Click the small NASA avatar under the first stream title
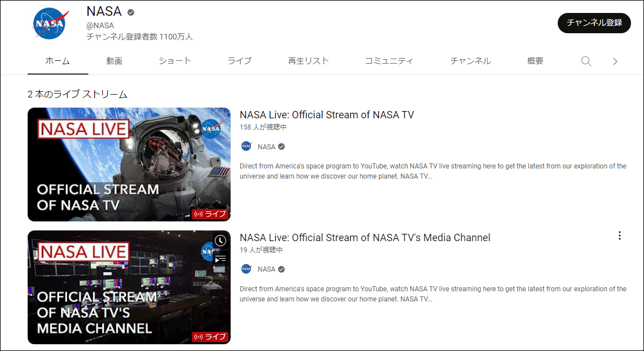 click(246, 146)
